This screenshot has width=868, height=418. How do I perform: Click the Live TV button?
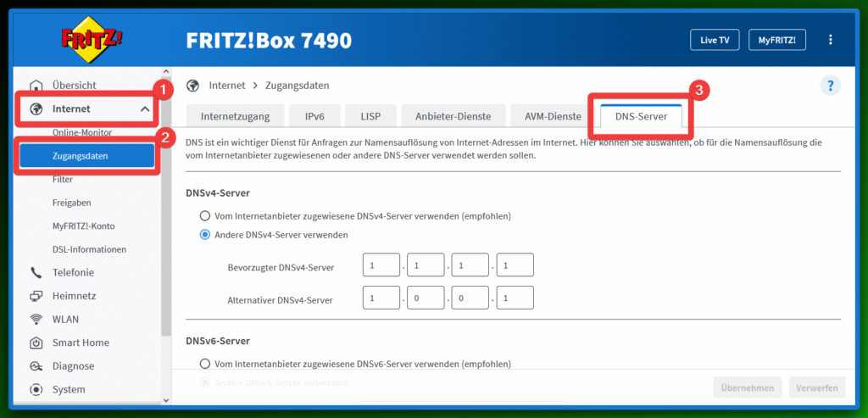[x=714, y=40]
